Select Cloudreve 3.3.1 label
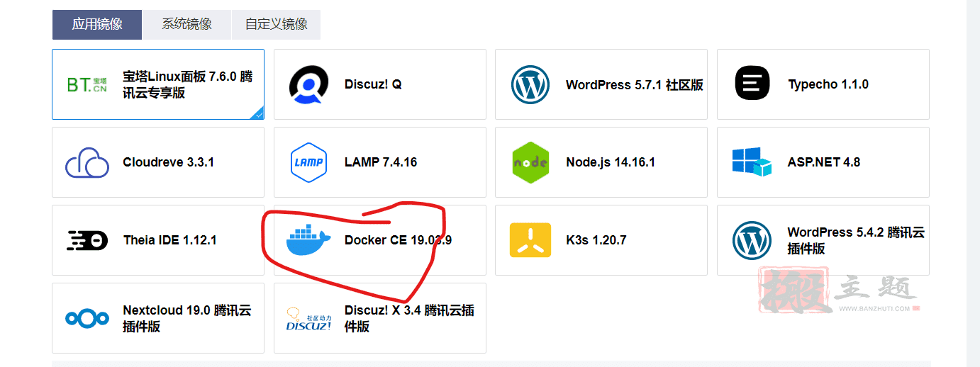The image size is (980, 367). 168,162
